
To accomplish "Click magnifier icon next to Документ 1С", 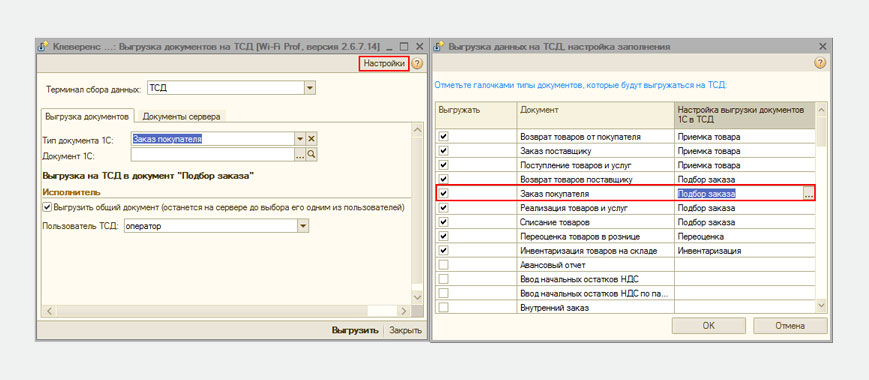I will (x=311, y=155).
